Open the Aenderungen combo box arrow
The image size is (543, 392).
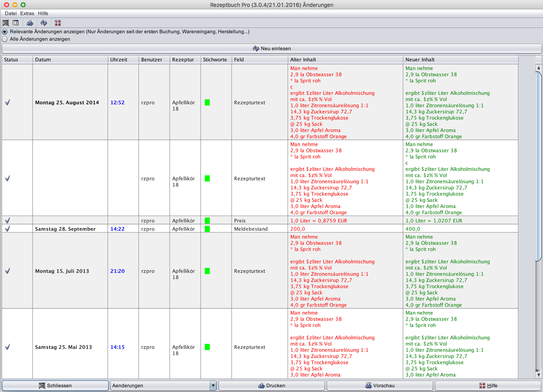click(213, 385)
